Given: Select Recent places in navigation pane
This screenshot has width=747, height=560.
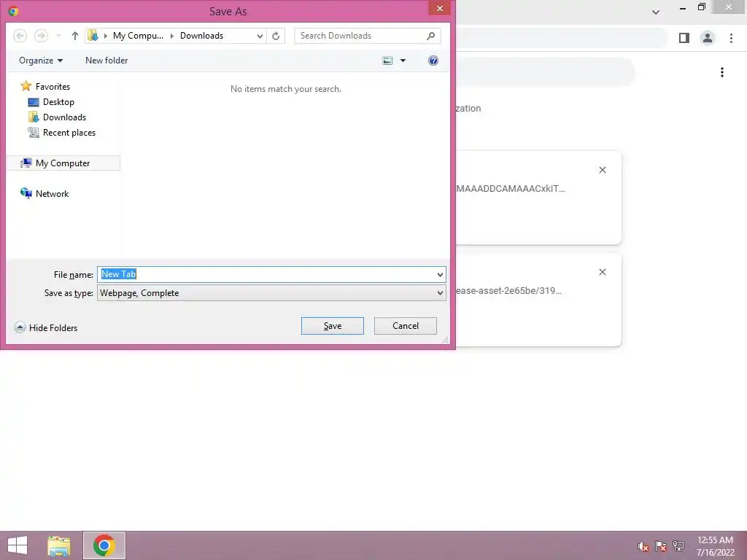Looking at the screenshot, I should coord(62,133).
